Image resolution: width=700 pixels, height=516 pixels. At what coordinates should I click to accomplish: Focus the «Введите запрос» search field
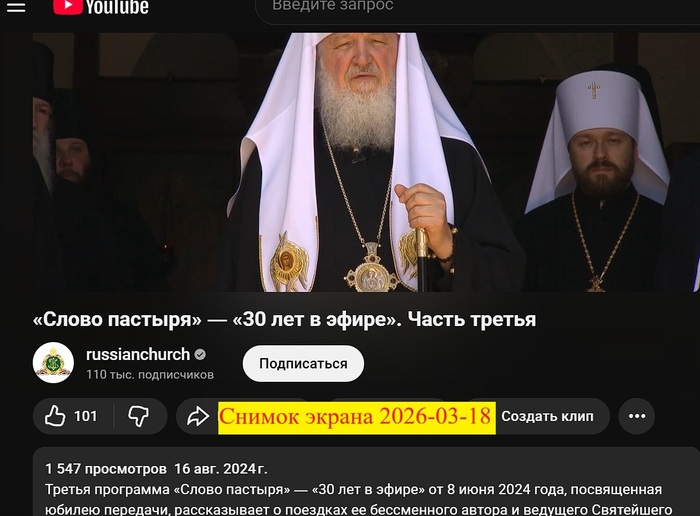tap(478, 8)
